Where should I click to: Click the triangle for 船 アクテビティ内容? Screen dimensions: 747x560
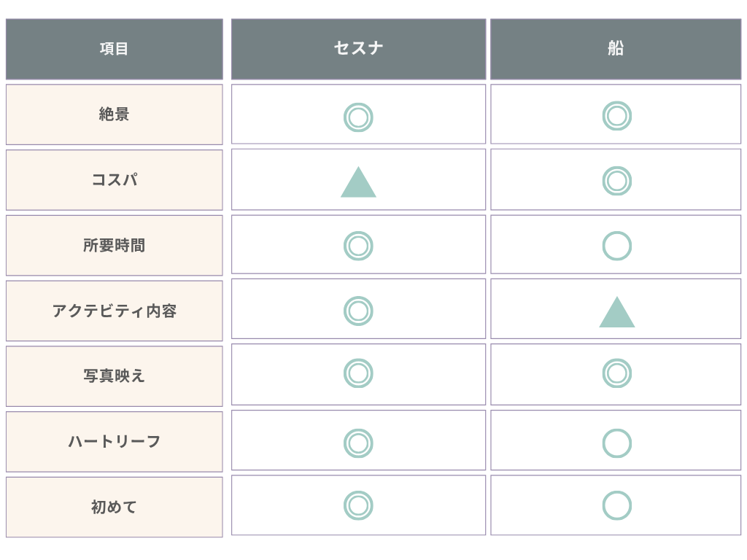(617, 312)
